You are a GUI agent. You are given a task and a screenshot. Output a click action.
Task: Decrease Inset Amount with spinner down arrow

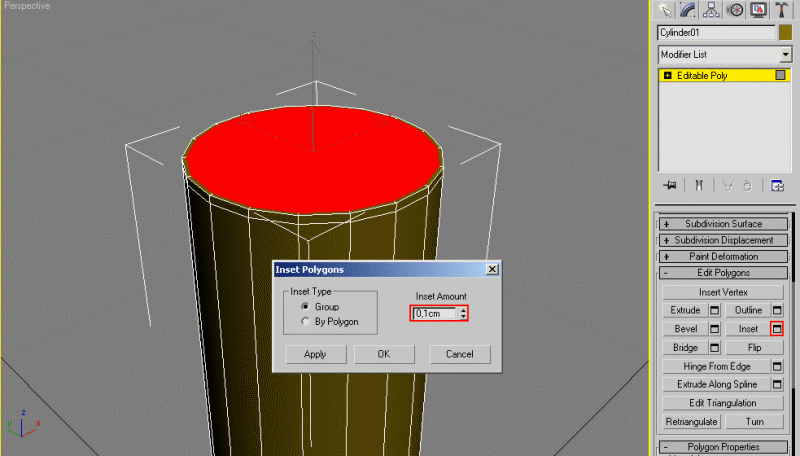click(463, 316)
